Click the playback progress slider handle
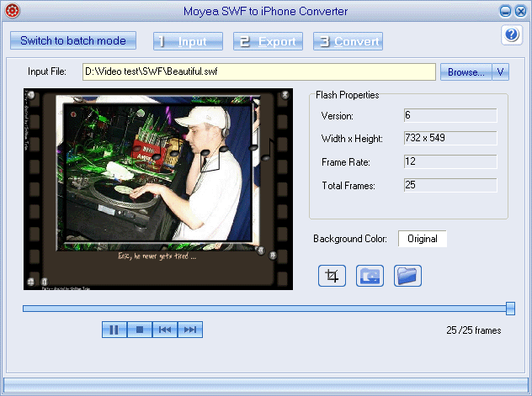532x396 pixels. click(510, 309)
